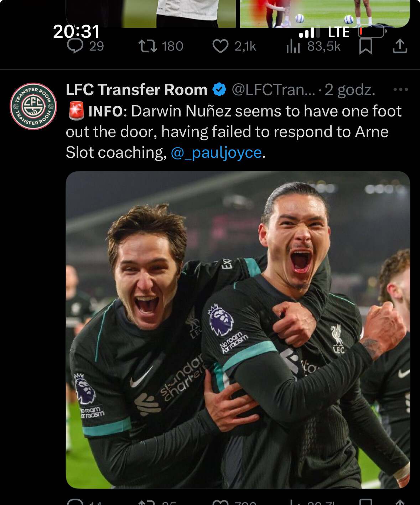Open the Darwin Nuñez celebration photo
Viewport: 420px width, 505px height.
pos(238,330)
